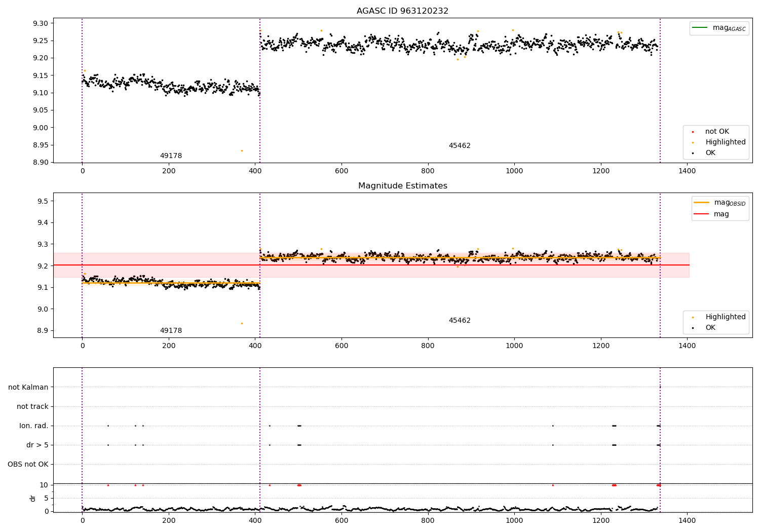760x532 pixels.
Task: Select 'Highlighted' in the Magnitude Estimates legend
Action: pos(726,317)
